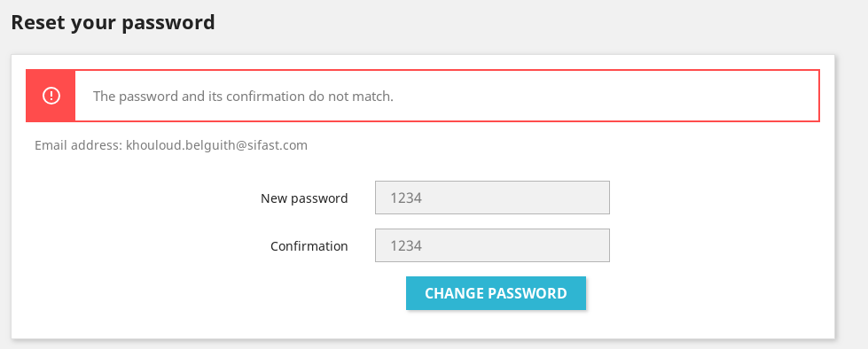The height and width of the screenshot is (349, 868).
Task: Click the 'Confirmation' field label
Action: point(309,246)
